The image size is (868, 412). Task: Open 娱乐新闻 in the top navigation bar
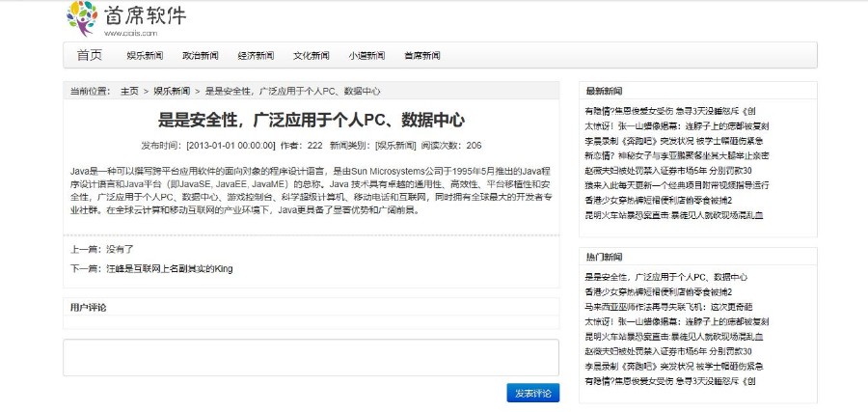(x=145, y=55)
